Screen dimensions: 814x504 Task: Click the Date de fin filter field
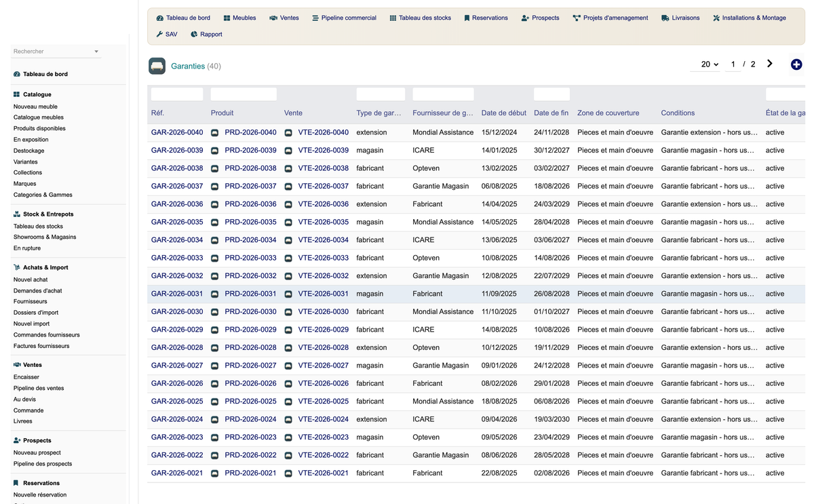tap(551, 94)
